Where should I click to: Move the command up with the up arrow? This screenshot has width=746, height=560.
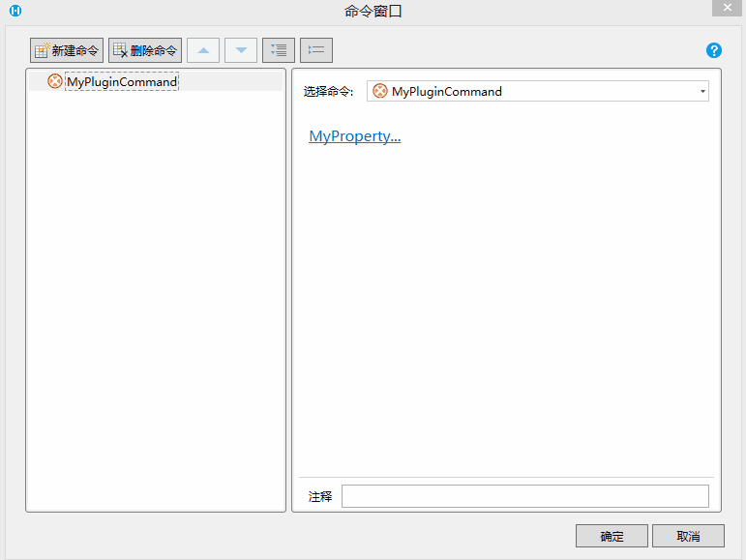tap(203, 50)
